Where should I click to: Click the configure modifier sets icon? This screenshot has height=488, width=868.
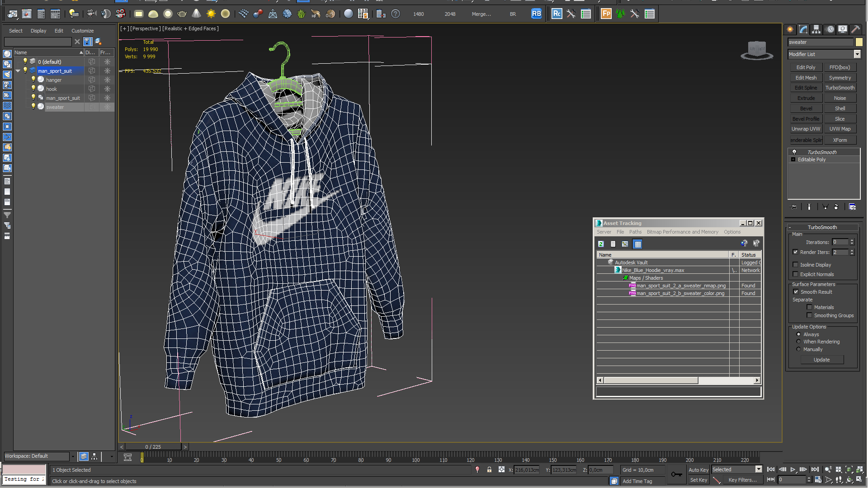tap(853, 207)
